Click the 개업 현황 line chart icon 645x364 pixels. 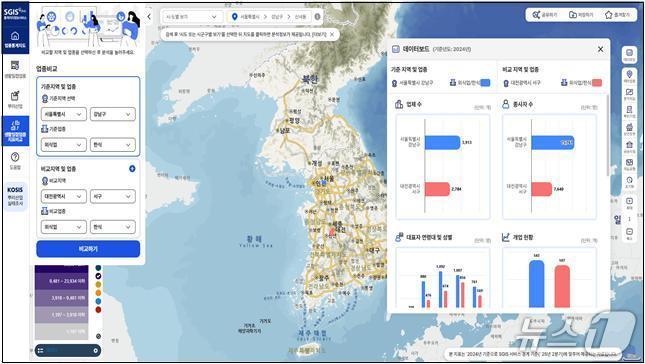click(x=506, y=237)
